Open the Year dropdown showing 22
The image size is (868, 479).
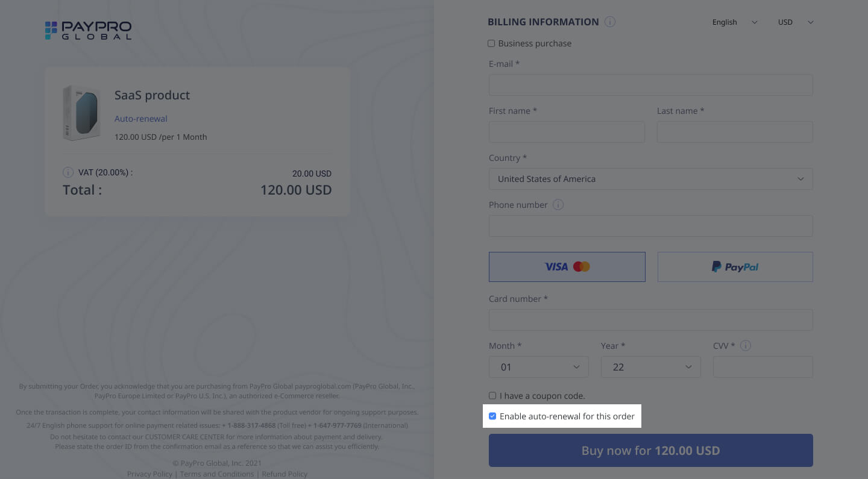651,367
